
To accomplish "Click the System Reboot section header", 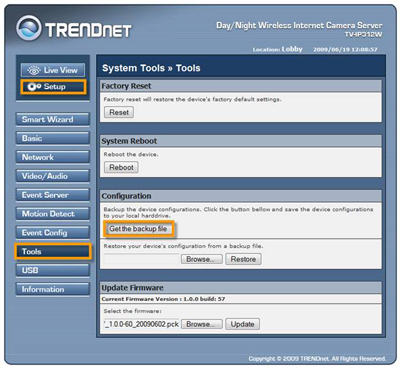I will 241,141.
